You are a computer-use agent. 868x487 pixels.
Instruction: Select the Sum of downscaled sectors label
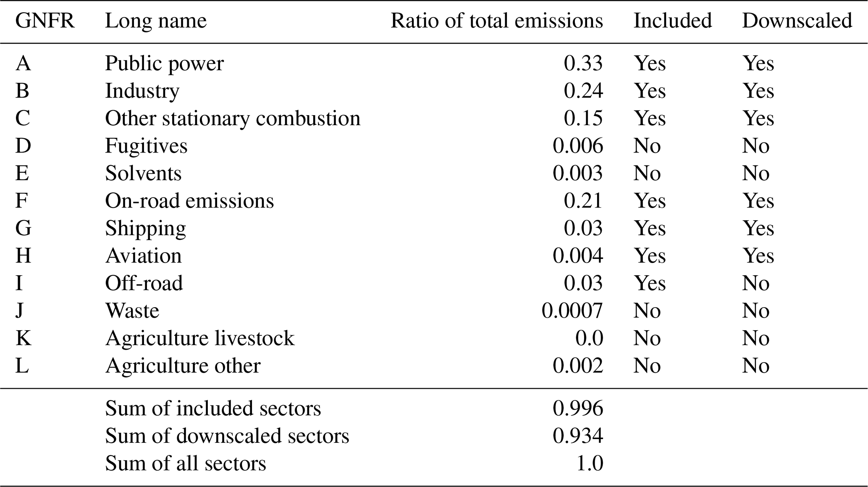(227, 436)
